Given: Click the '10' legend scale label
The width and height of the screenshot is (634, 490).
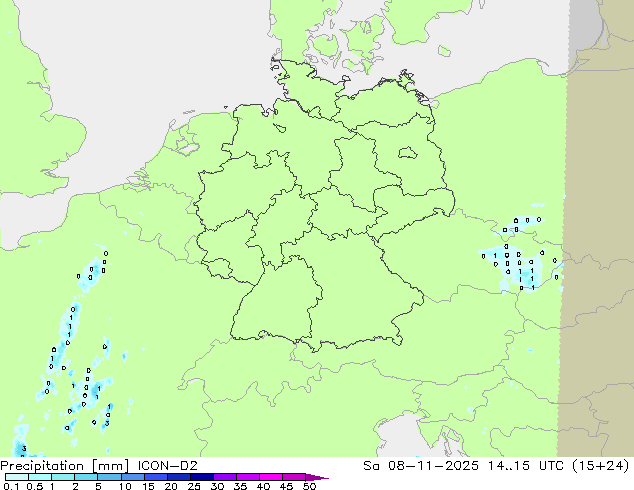Looking at the screenshot, I should pos(125,486).
